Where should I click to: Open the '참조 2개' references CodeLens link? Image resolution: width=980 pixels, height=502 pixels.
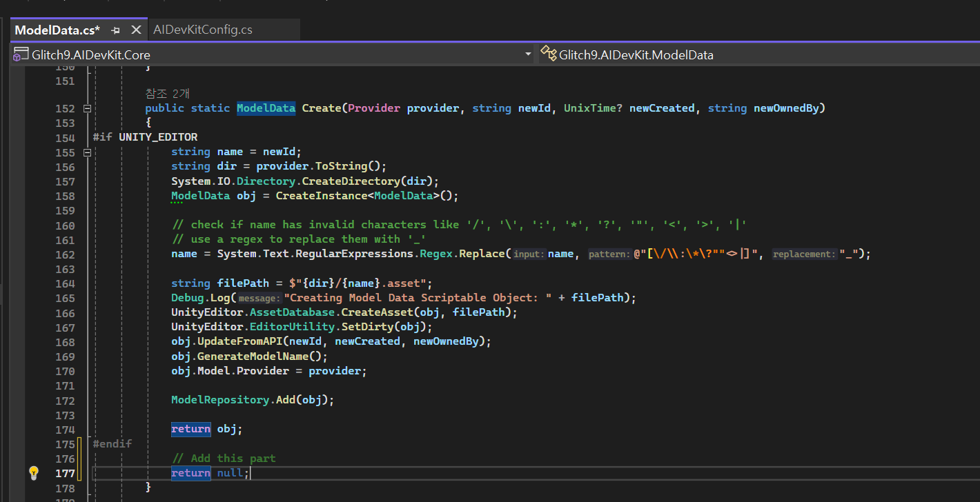point(167,94)
